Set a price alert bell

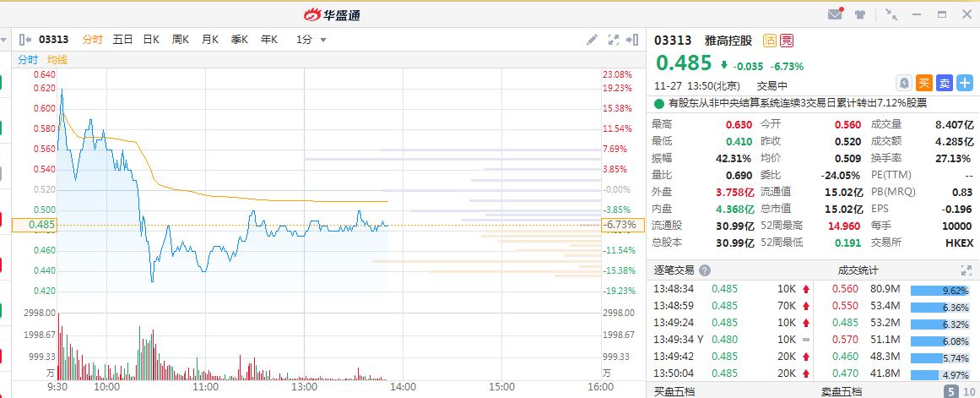(x=904, y=83)
